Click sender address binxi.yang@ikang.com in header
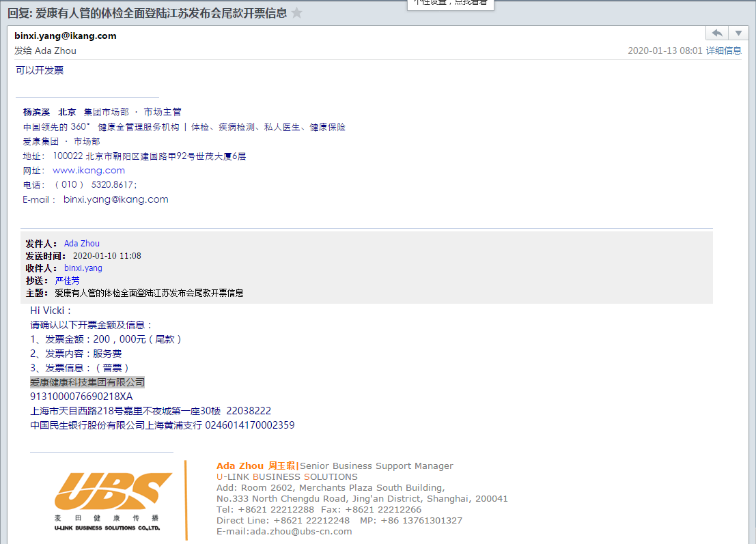This screenshot has width=756, height=544. click(x=66, y=35)
